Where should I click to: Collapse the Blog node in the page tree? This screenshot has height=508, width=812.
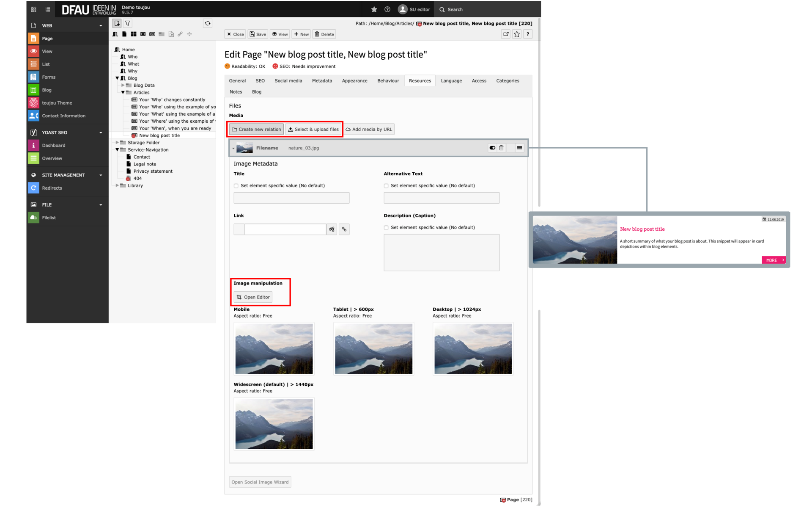pyautogui.click(x=117, y=78)
